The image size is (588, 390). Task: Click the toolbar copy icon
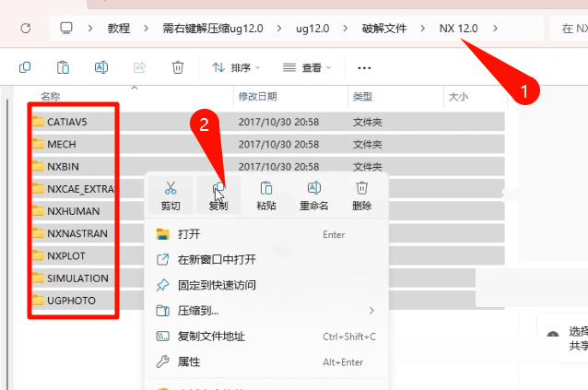[25, 67]
